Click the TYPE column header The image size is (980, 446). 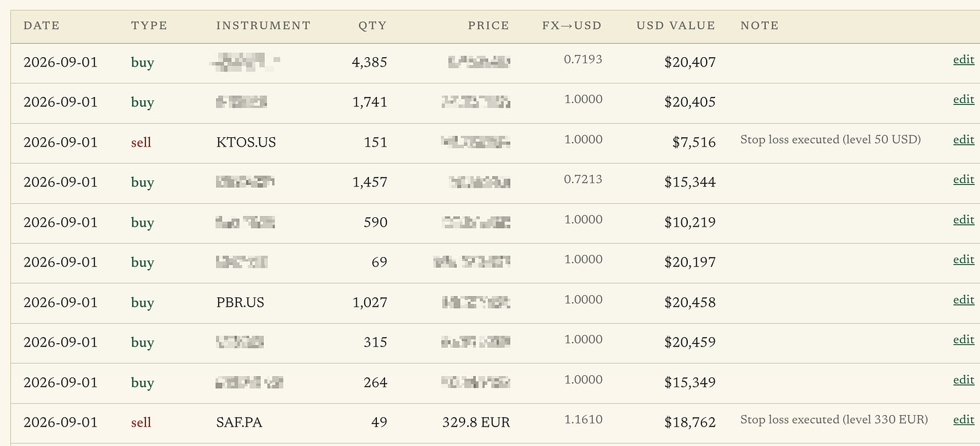pos(149,26)
